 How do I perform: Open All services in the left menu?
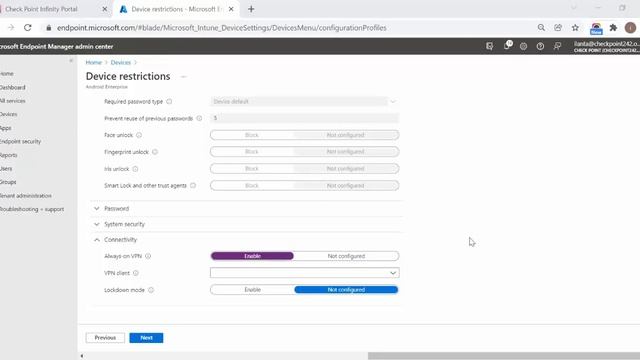[13, 101]
